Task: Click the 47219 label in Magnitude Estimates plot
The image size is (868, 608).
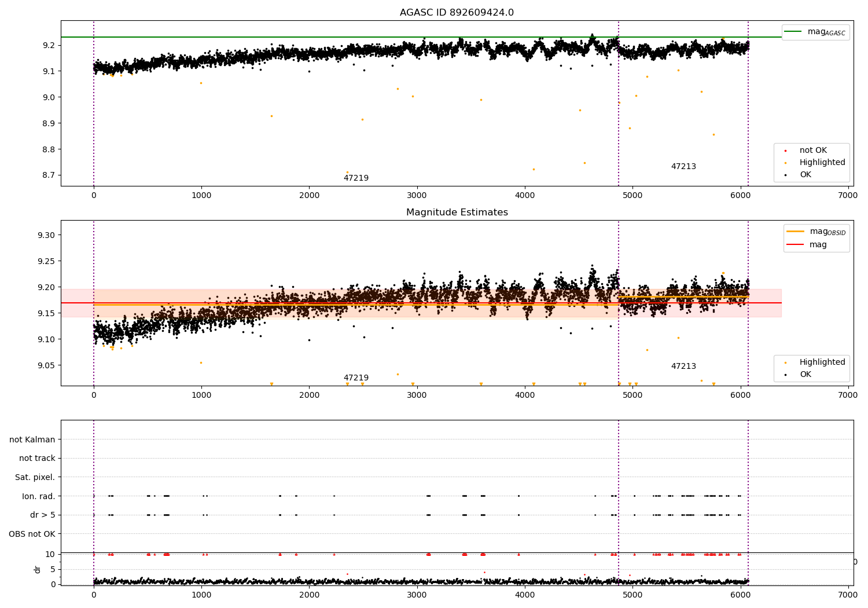Action: 356,378
